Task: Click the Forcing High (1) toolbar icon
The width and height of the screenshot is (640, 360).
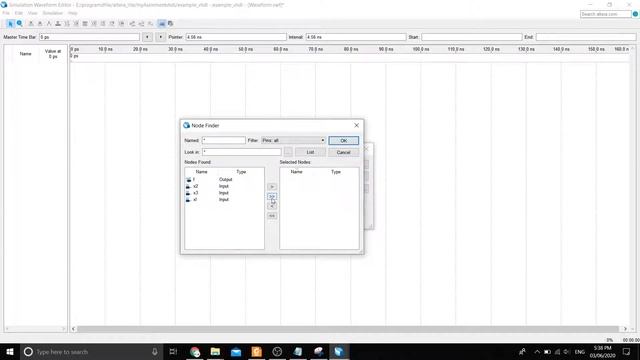Action: coord(49,24)
